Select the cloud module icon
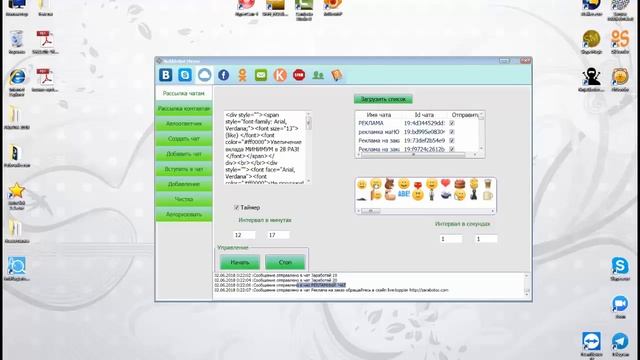This screenshot has height=360, width=640. [x=204, y=75]
